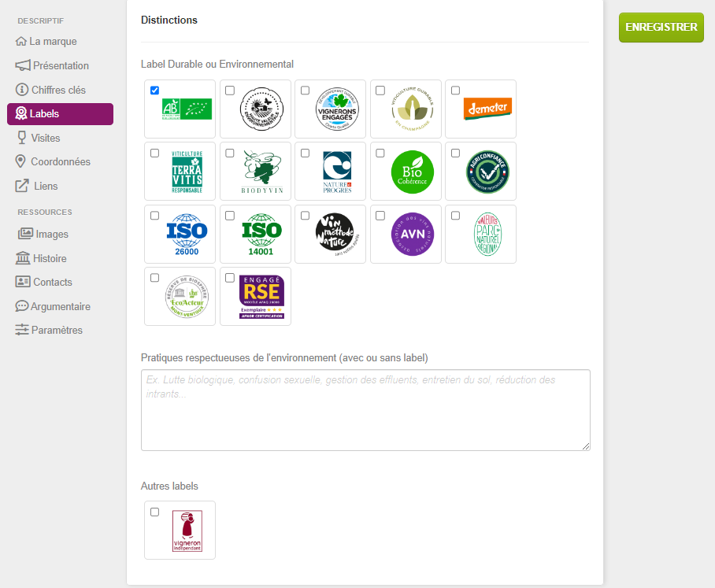Check the ISO 14001 checkbox
This screenshot has height=588, width=715.
pyautogui.click(x=230, y=216)
